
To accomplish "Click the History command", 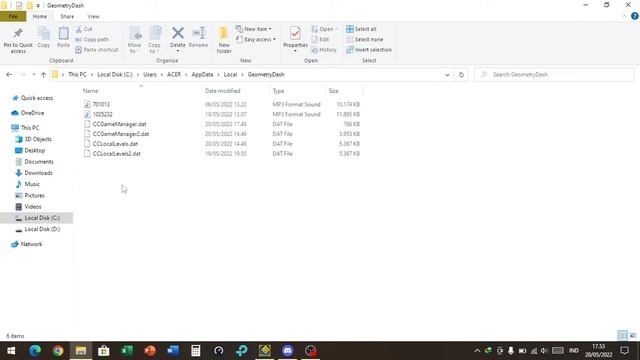I will 324,50.
